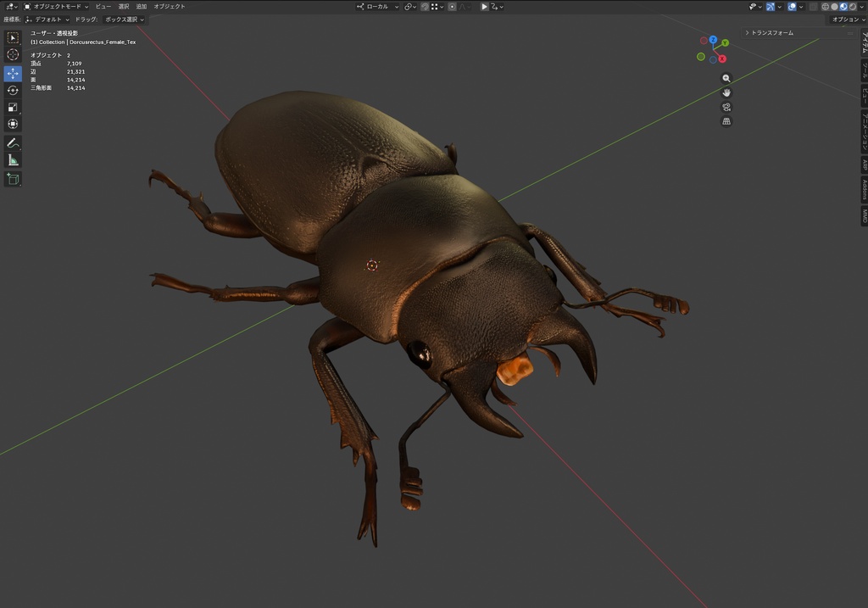Switch to ビュー sidebar tab
Image resolution: width=868 pixels, height=608 pixels.
click(864, 95)
